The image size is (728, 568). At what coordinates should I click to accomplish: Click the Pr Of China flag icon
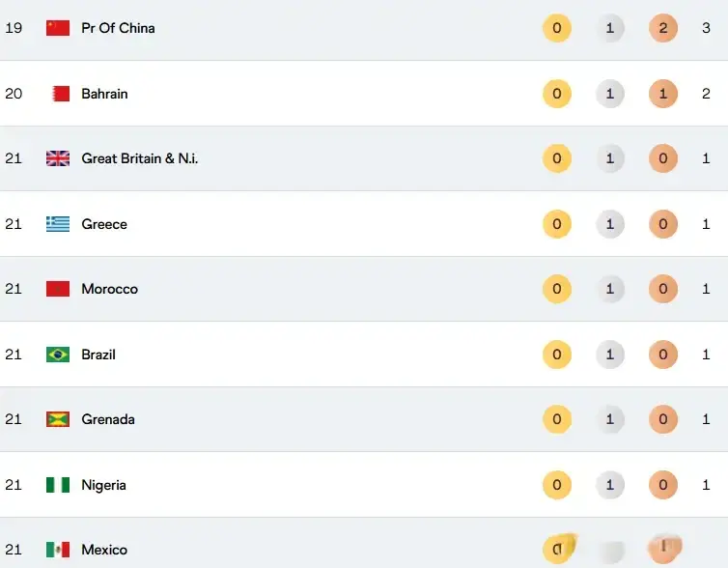point(58,28)
